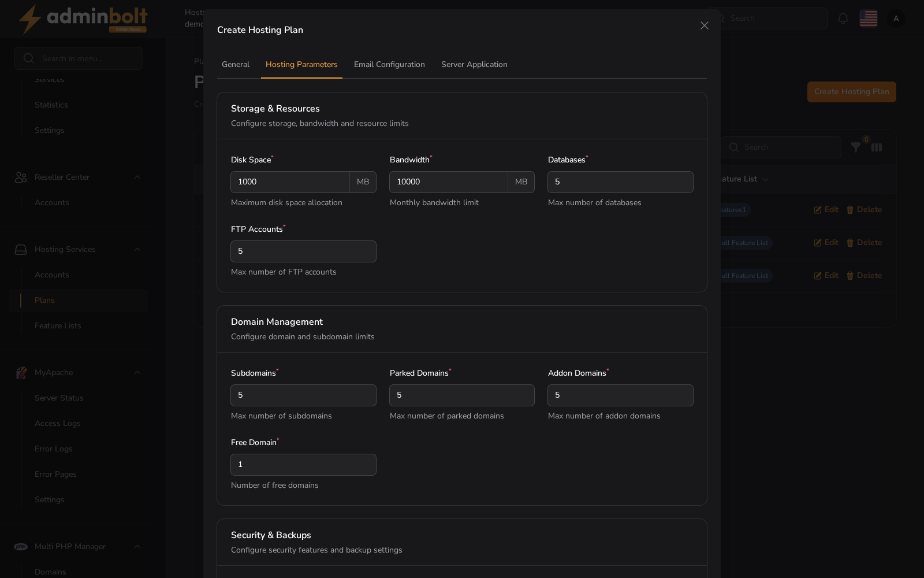Image resolution: width=924 pixels, height=578 pixels.
Task: Click the plans table Search field
Action: [781, 147]
